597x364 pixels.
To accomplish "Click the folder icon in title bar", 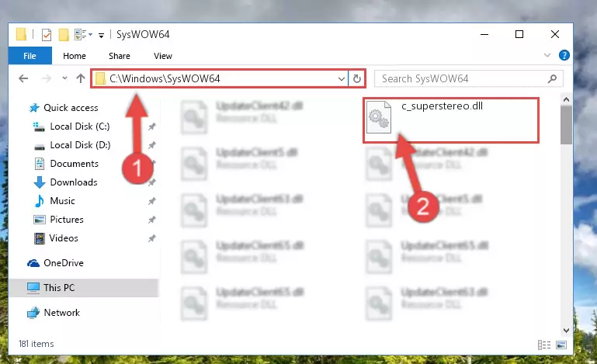I will 21,34.
